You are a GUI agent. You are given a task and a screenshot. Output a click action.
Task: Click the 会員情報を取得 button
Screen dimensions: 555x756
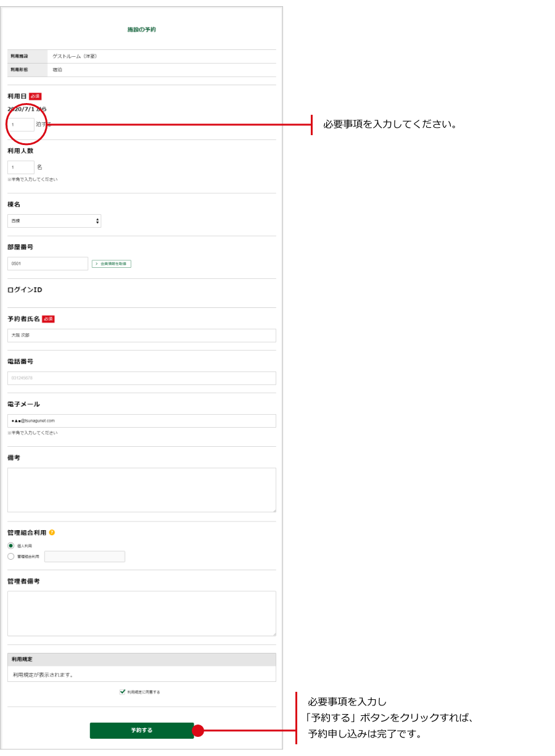coord(112,264)
